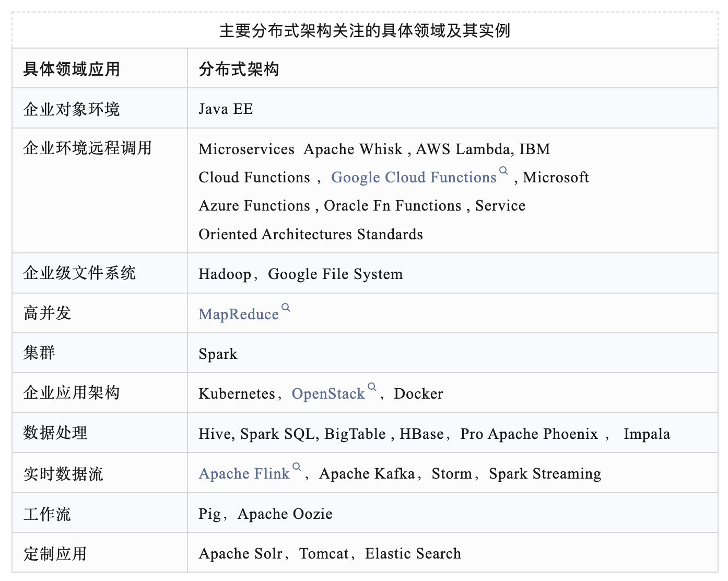Open the OpenStack link
The image size is (728, 581).
click(x=328, y=394)
